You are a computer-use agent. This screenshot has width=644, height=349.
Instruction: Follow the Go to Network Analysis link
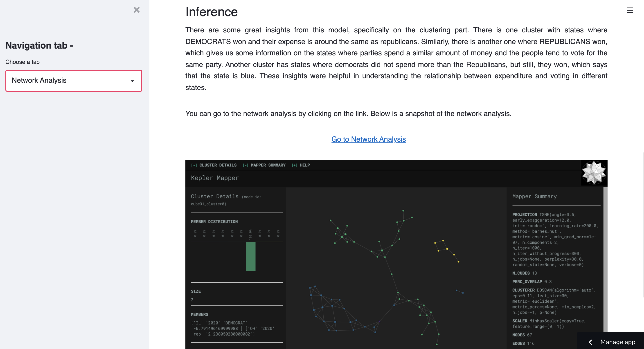[x=368, y=139]
